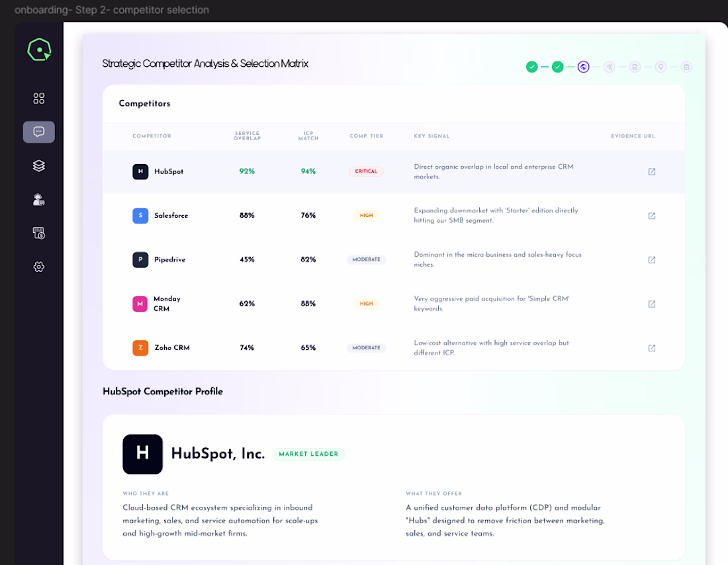Image resolution: width=728 pixels, height=565 pixels.
Task: Open the settings gear icon in sidebar
Action: point(39,267)
